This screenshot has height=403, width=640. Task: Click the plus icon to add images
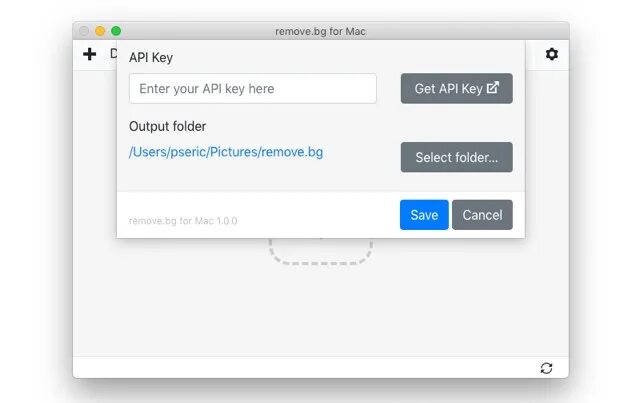(89, 54)
